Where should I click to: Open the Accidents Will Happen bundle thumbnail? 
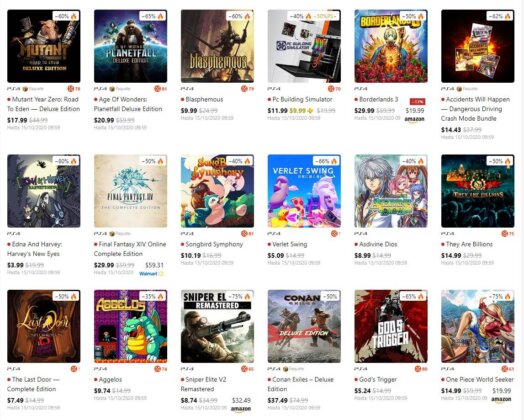478,46
